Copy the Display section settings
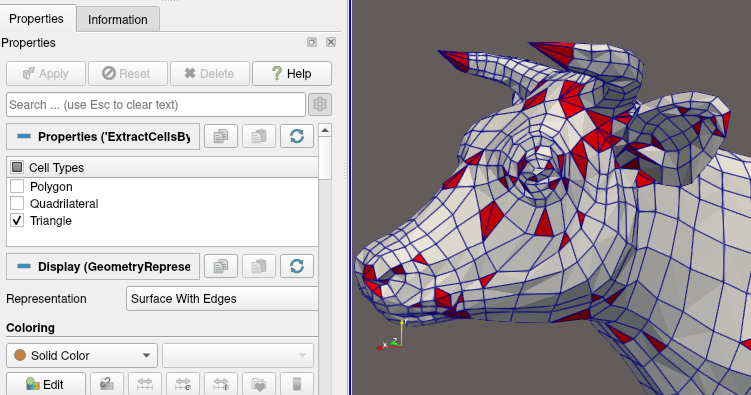This screenshot has width=751, height=395. tap(221, 266)
